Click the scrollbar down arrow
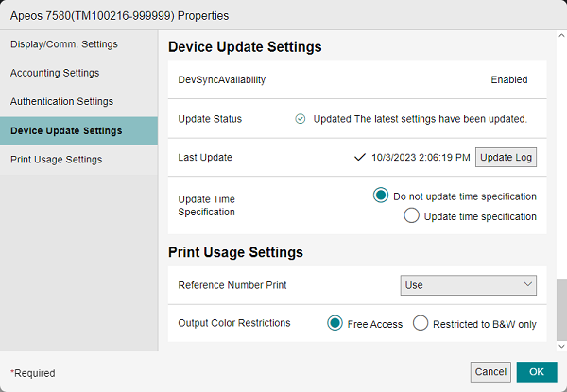Viewport: 567px width, 392px height. pyautogui.click(x=561, y=346)
